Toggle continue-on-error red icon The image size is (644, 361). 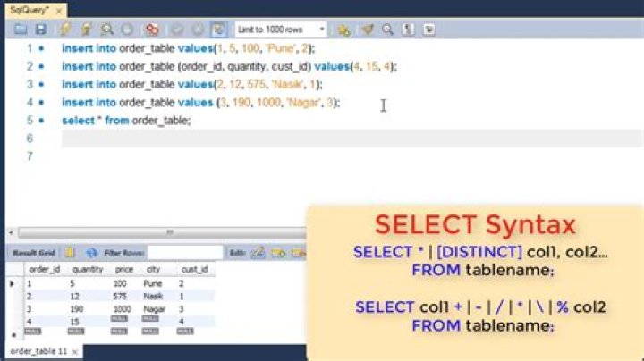point(152,29)
